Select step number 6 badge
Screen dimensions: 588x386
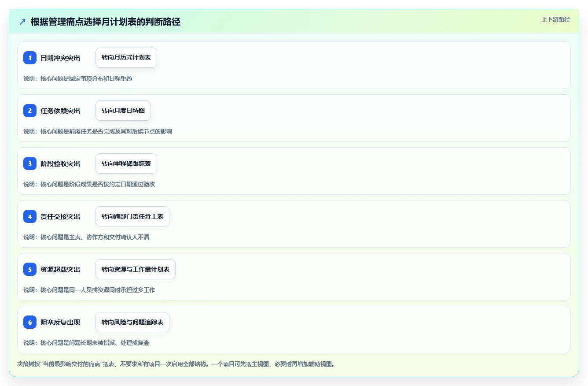(x=30, y=322)
